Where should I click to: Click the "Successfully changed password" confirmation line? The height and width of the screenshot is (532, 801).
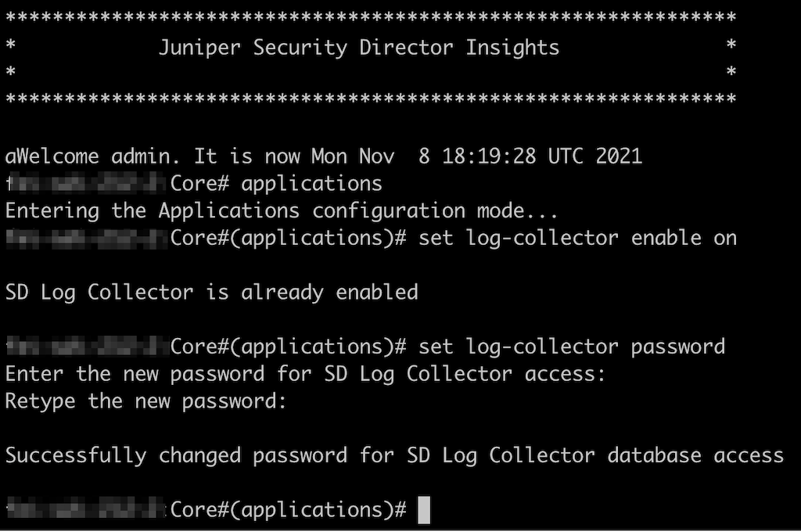[394, 455]
